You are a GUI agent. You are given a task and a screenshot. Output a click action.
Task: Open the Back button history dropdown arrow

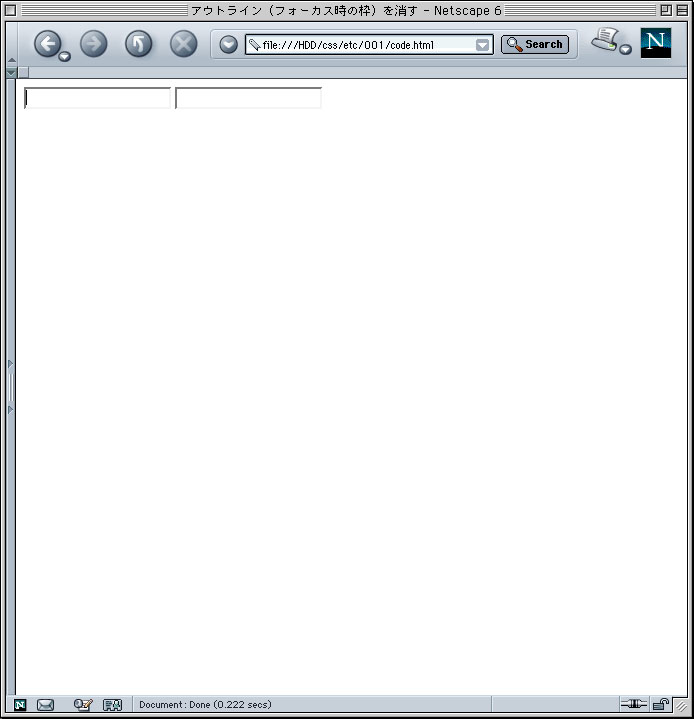(65, 56)
